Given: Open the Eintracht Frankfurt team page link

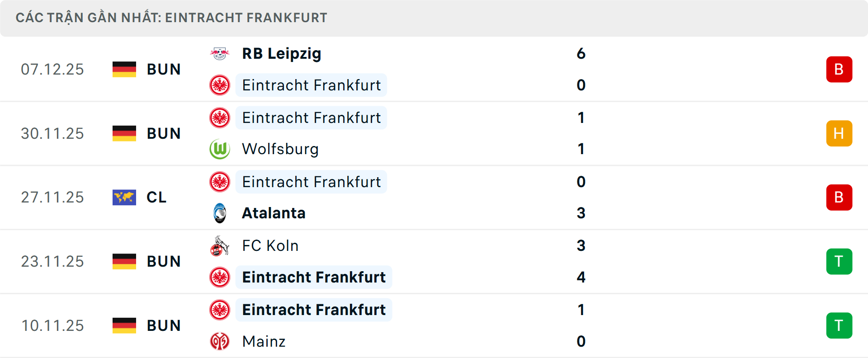Looking at the screenshot, I should coord(311,85).
